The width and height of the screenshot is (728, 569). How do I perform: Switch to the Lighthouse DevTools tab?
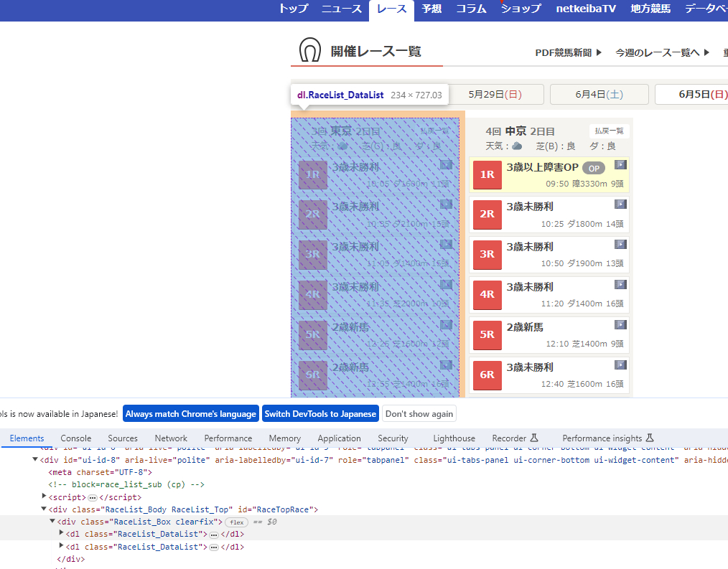454,438
